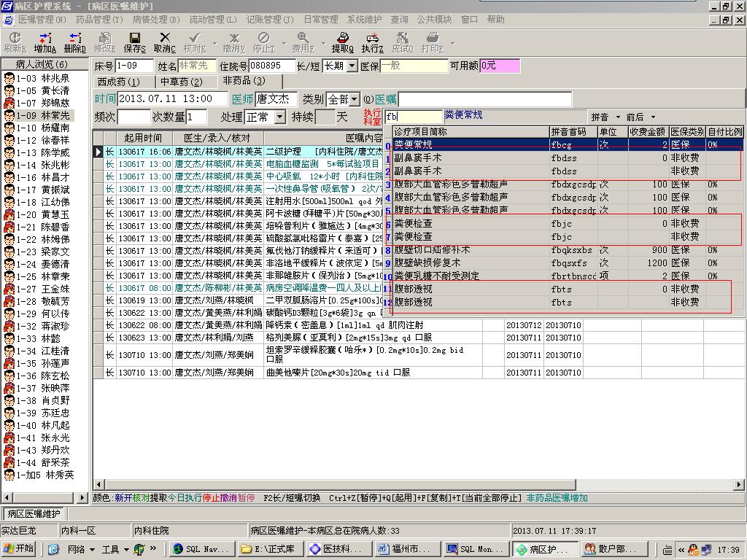This screenshot has height=560, width=747.
Task: Expand arrow next to 停止 button
Action: pos(285,44)
